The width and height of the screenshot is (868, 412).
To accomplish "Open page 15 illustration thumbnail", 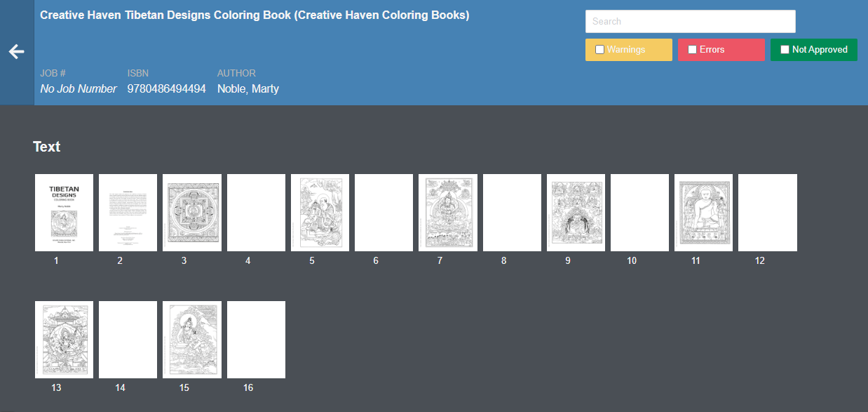I will [192, 340].
